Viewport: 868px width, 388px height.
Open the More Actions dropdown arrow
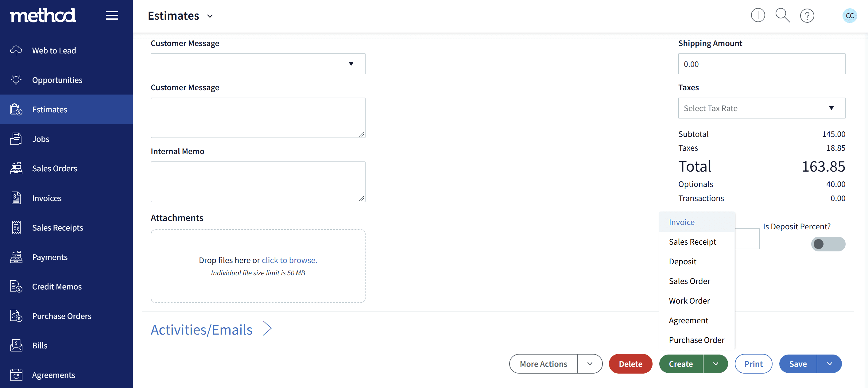click(x=590, y=364)
